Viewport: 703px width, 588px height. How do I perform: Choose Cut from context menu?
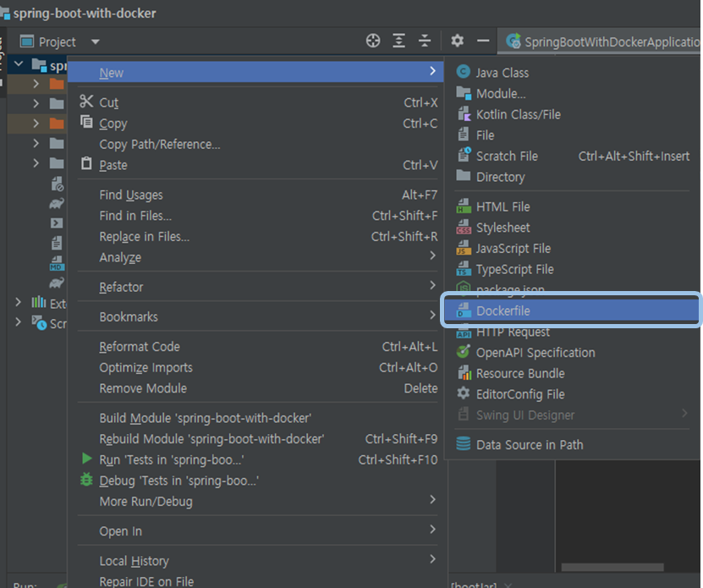[257, 102]
